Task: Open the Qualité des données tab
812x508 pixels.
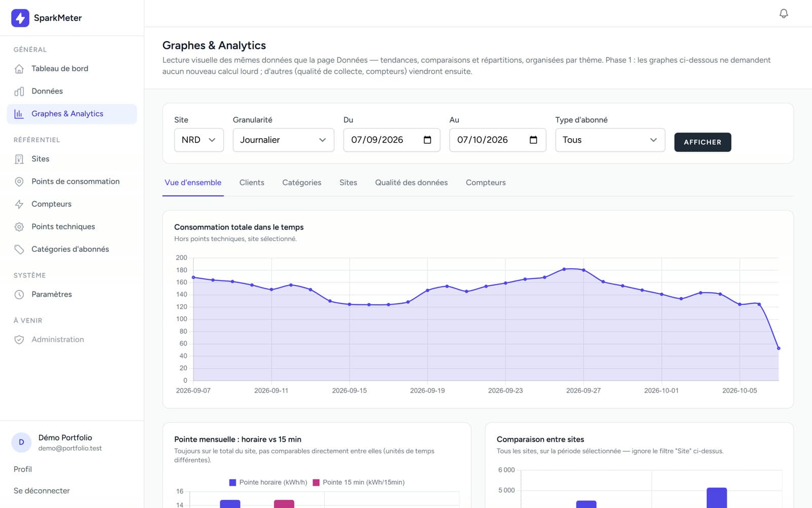Action: tap(411, 182)
